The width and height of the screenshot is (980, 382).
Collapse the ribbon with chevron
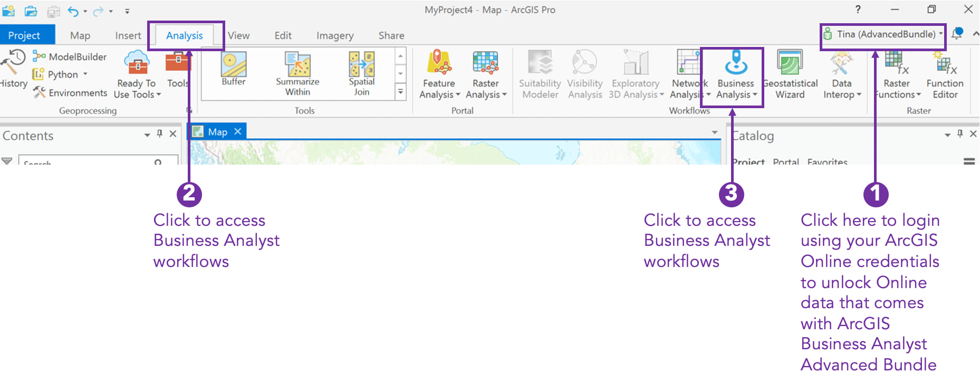pos(975,34)
